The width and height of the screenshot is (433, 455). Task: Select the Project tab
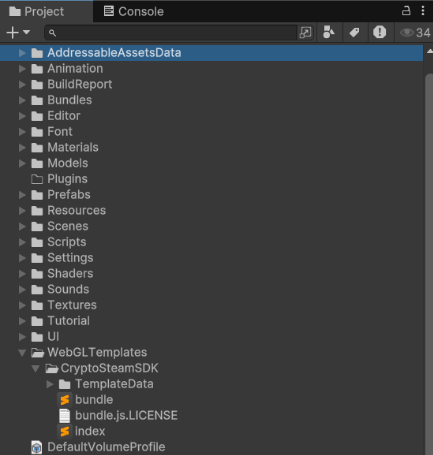tap(37, 11)
